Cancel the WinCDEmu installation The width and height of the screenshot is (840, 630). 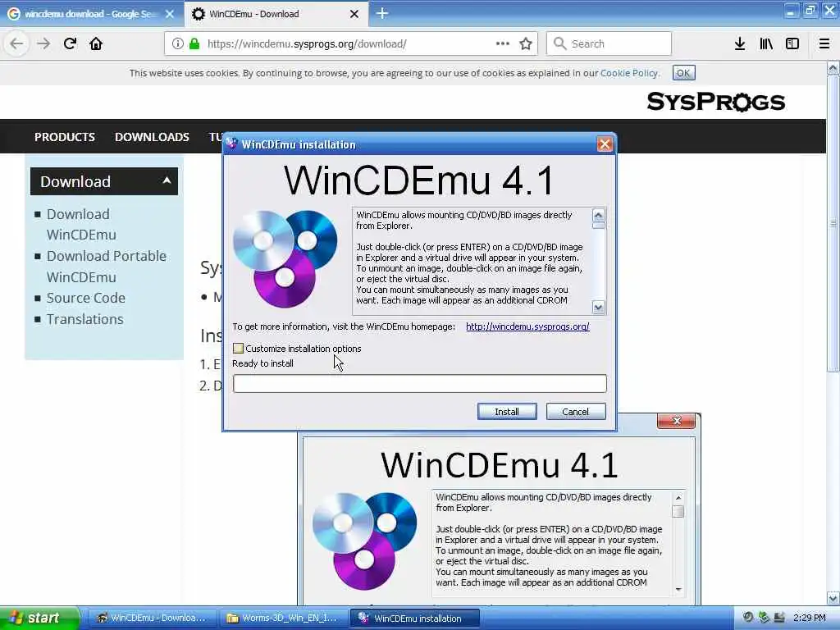[576, 412]
